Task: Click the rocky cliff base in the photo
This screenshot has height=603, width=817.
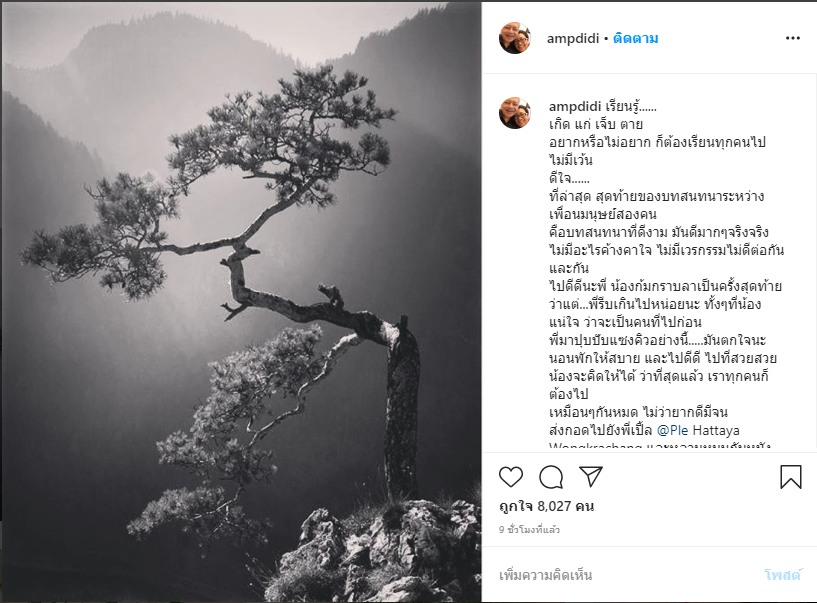Action: tap(375, 552)
